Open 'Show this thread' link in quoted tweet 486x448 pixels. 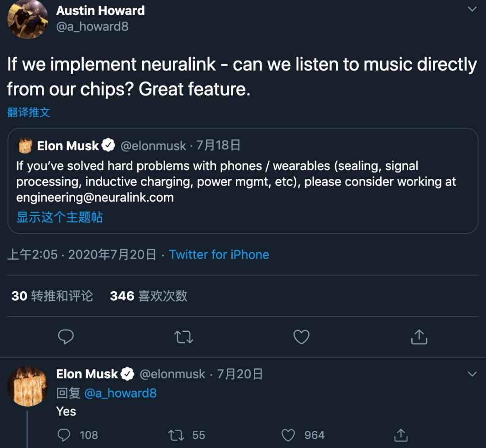pyautogui.click(x=59, y=217)
